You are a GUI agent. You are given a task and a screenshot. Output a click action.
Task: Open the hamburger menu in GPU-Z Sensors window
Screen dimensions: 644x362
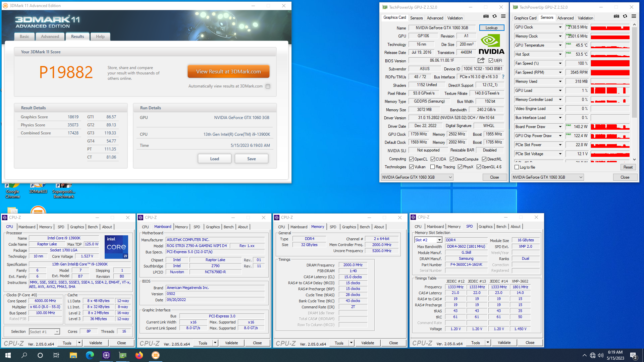click(x=634, y=16)
